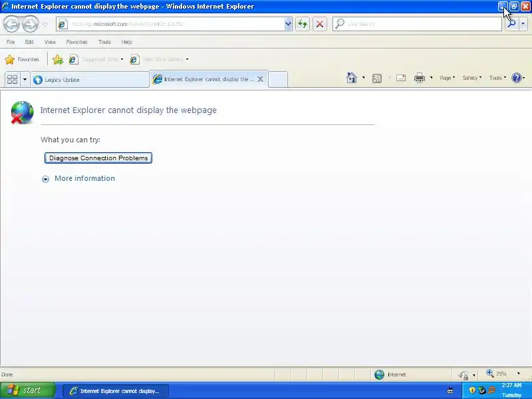Switch to the Legacy Update tab

90,80
